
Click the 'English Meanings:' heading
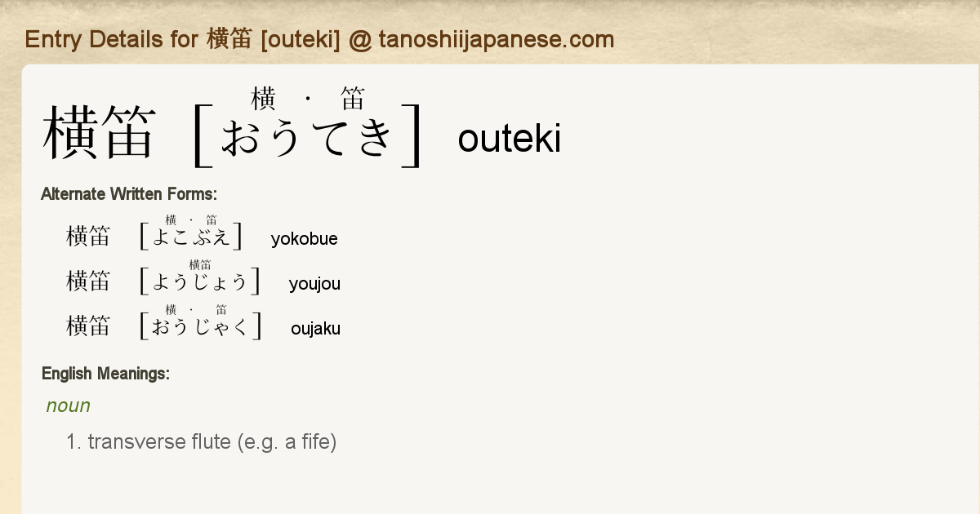105,374
